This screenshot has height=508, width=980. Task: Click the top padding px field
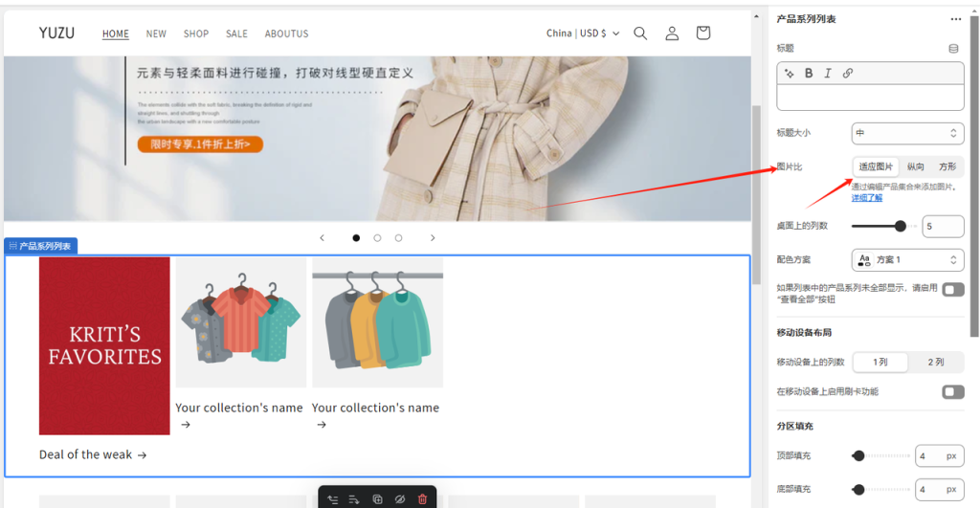(x=940, y=456)
